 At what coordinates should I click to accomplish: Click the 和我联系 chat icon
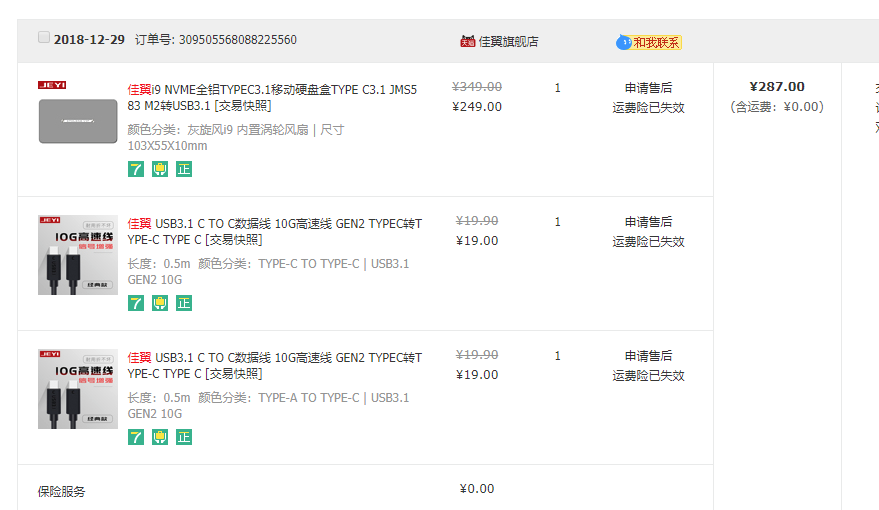pyautogui.click(x=649, y=43)
